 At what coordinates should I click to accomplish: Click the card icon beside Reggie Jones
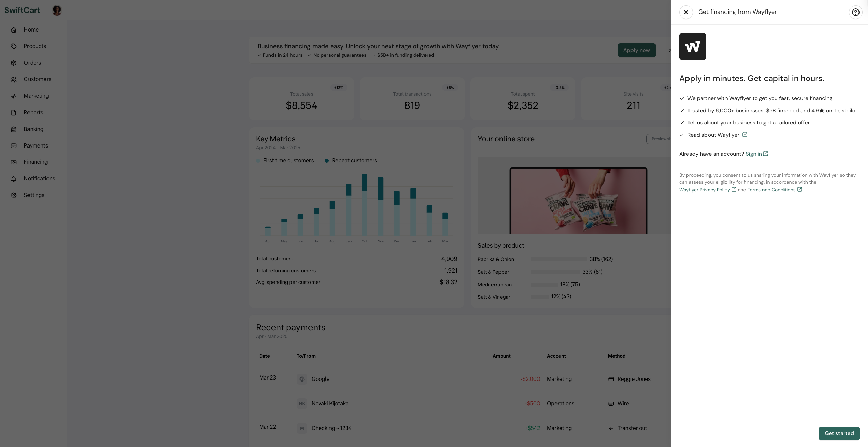(x=611, y=379)
